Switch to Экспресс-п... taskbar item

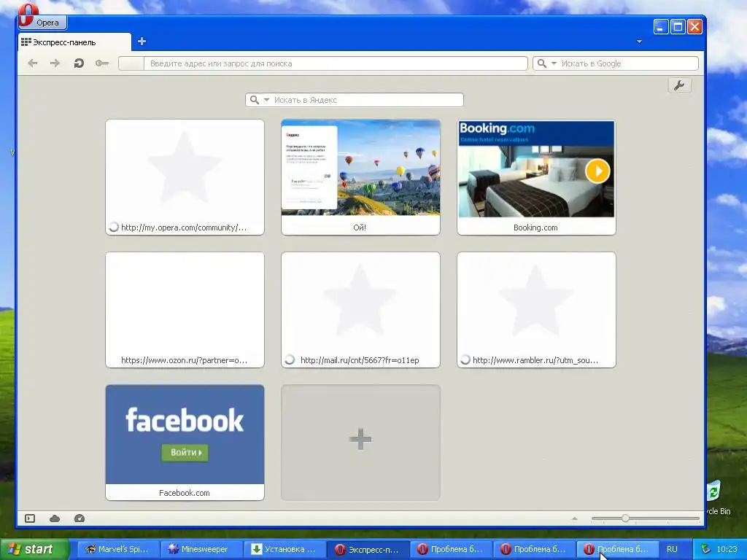(x=368, y=549)
